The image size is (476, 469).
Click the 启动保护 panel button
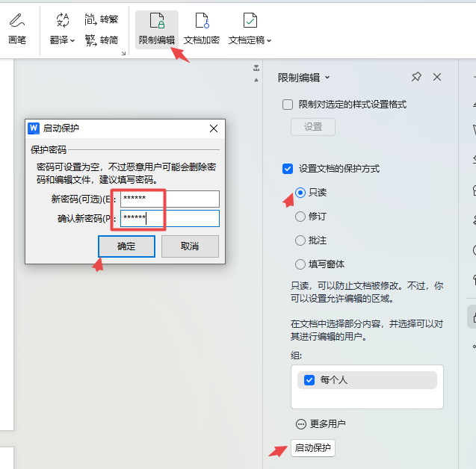pos(313,448)
